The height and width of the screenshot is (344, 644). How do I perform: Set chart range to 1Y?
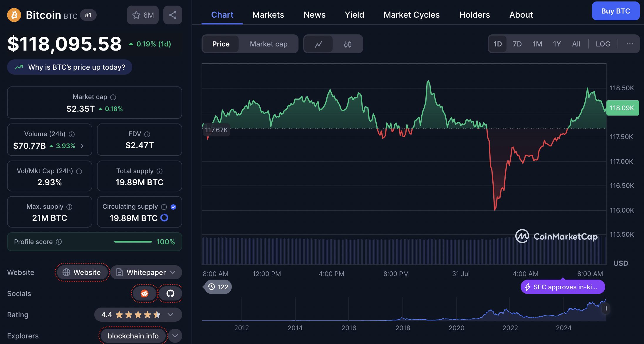pyautogui.click(x=557, y=44)
